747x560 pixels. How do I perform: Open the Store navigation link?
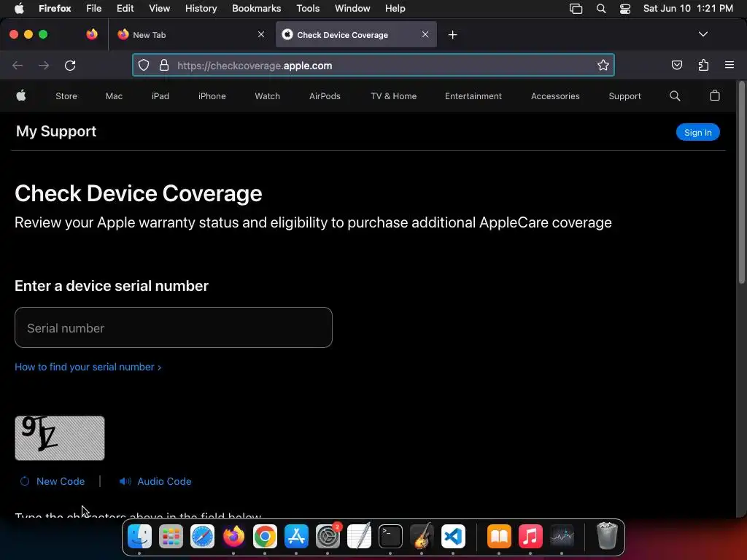(66, 96)
